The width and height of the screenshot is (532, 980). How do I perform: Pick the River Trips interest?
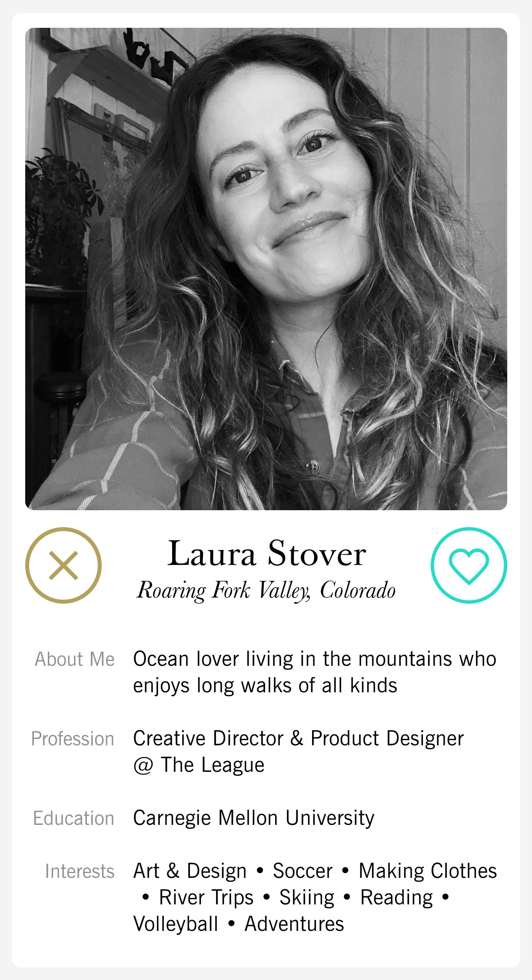206,897
